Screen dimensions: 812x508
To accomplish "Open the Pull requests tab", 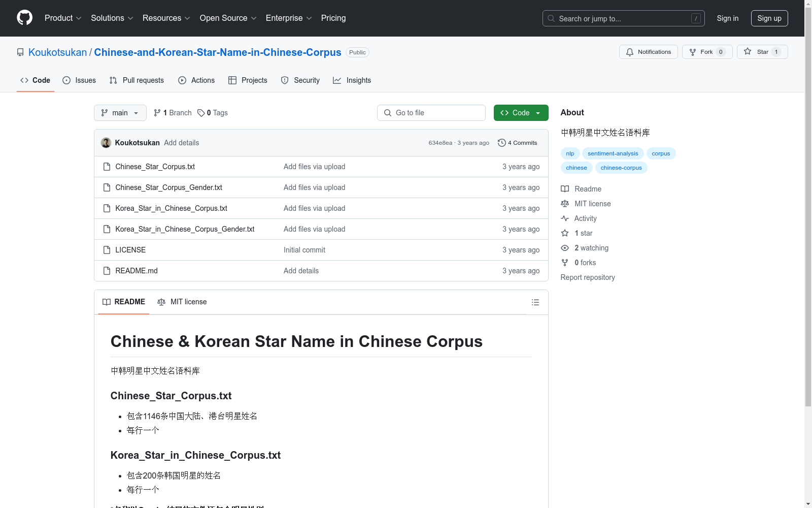I will point(137,80).
